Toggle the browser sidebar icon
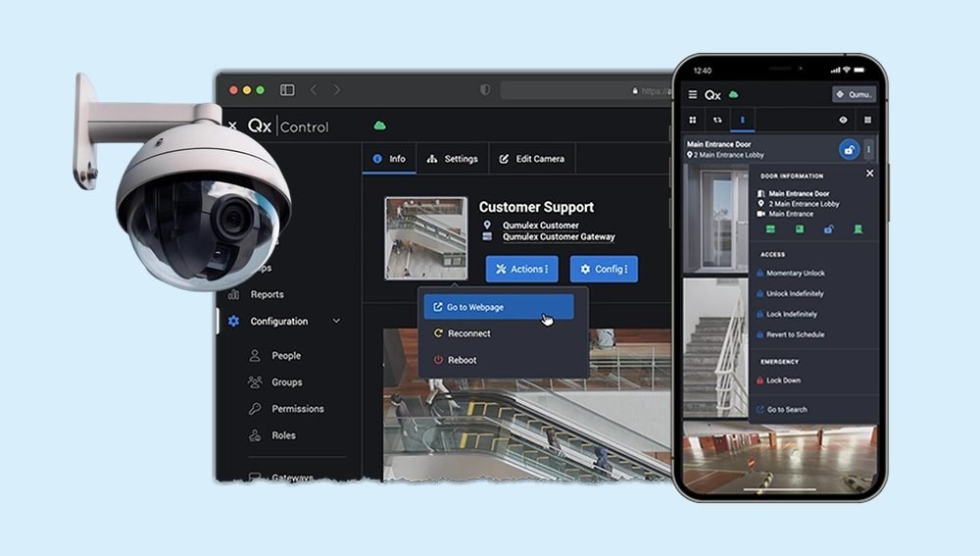 287,90
